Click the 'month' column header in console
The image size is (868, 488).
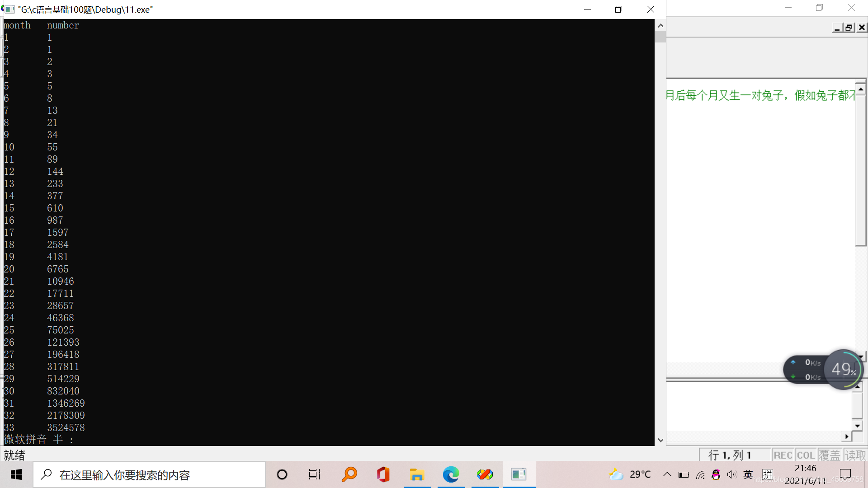pyautogui.click(x=17, y=25)
